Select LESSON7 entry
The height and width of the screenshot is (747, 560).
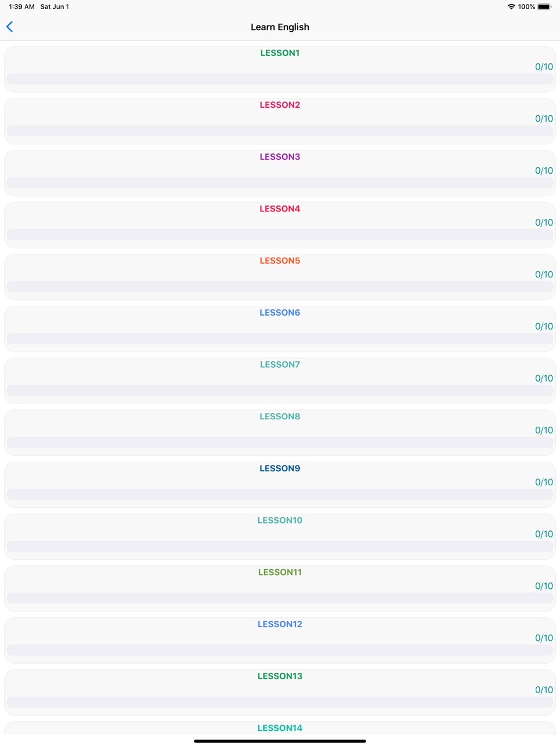pos(280,380)
